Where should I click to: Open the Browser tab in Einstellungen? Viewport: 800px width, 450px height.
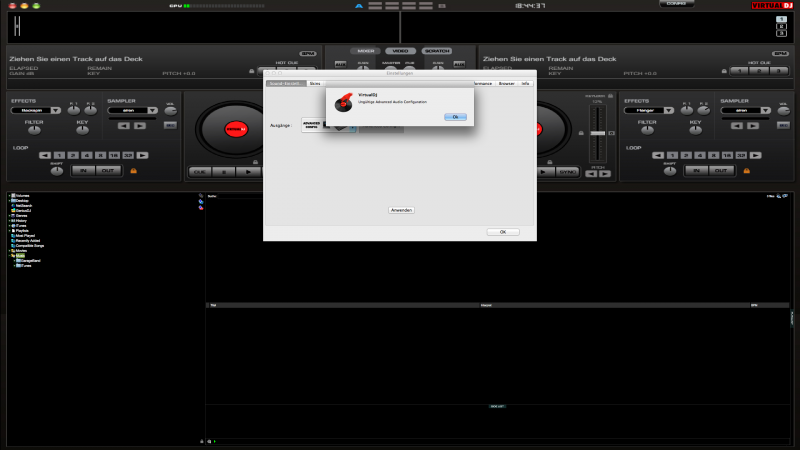pos(507,83)
